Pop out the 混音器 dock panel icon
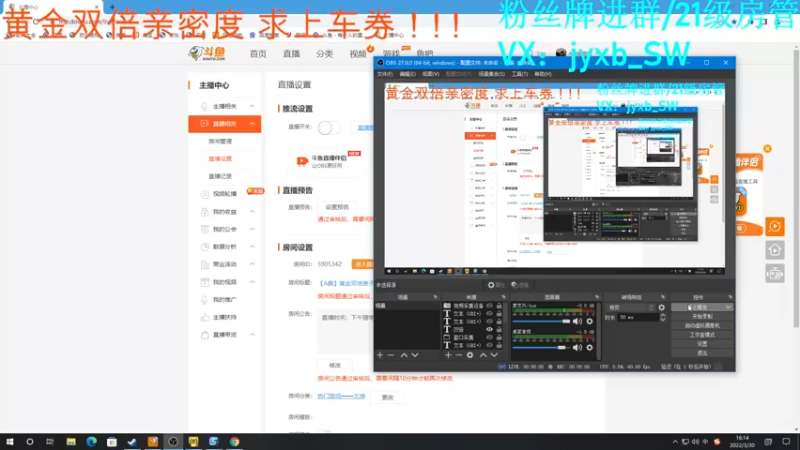The image size is (800, 450). click(x=596, y=297)
